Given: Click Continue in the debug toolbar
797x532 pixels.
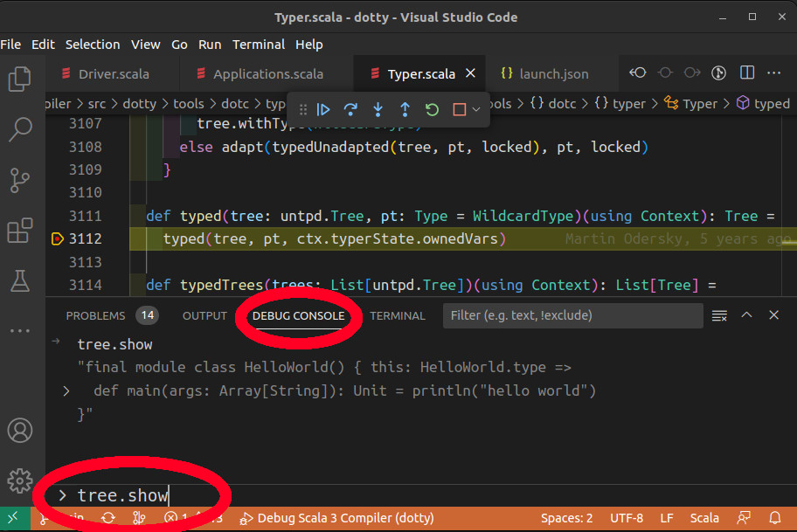Looking at the screenshot, I should (323, 109).
